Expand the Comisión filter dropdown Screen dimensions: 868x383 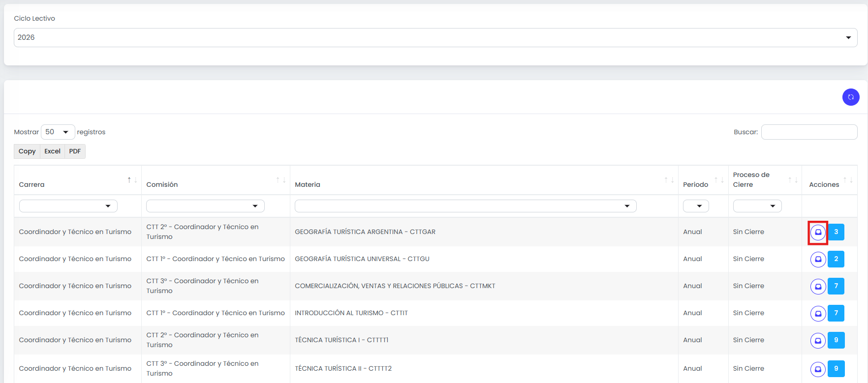[x=205, y=206]
